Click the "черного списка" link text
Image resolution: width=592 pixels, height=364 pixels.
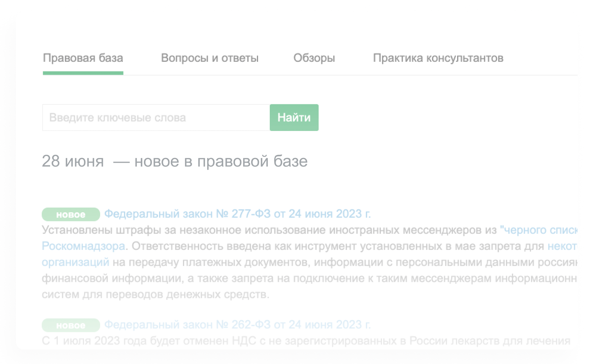[x=538, y=230]
